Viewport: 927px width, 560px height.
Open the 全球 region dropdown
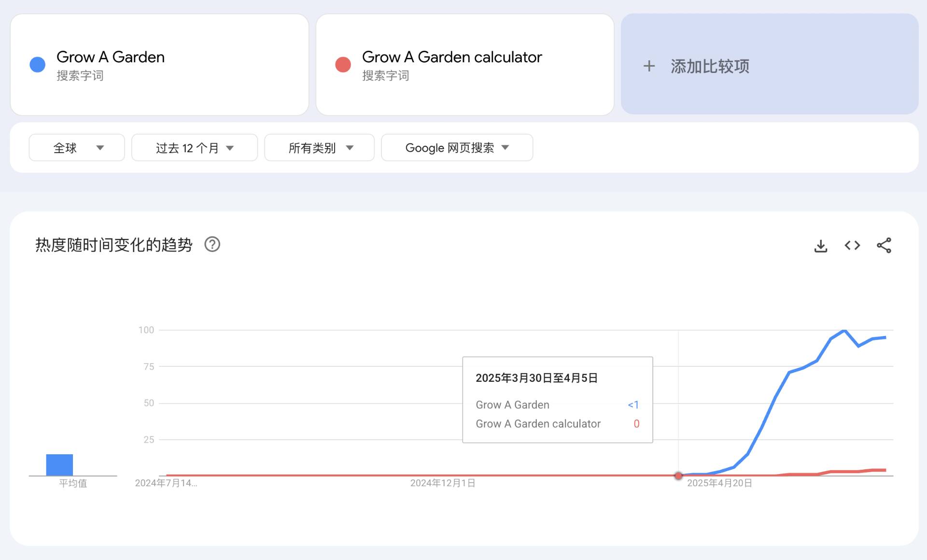pos(77,147)
